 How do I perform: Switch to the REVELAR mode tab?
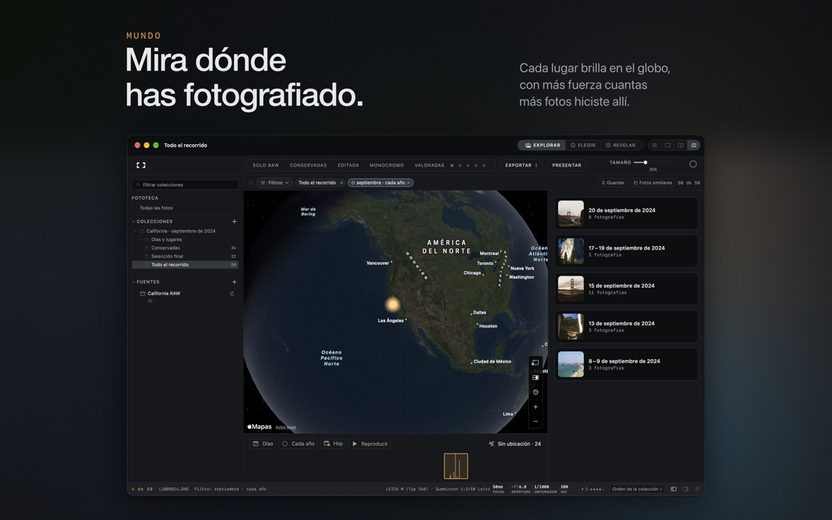620,145
